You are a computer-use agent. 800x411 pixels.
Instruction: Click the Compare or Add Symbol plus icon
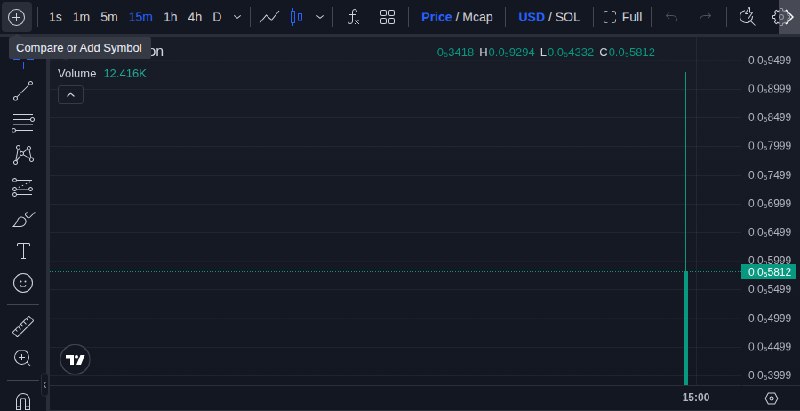(17, 17)
